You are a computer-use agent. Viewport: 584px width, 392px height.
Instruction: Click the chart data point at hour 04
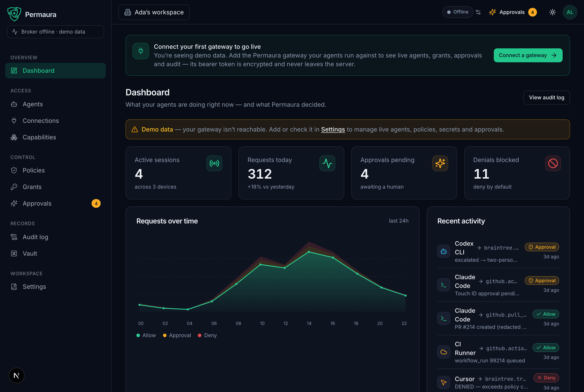pyautogui.click(x=188, y=309)
